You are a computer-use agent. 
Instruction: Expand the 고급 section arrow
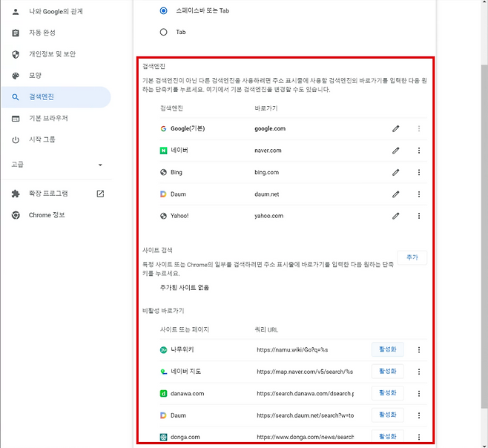(100, 165)
